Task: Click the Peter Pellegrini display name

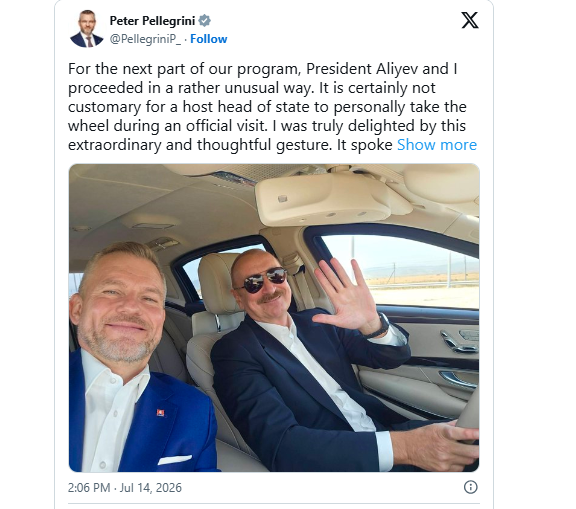Action: 152,21
